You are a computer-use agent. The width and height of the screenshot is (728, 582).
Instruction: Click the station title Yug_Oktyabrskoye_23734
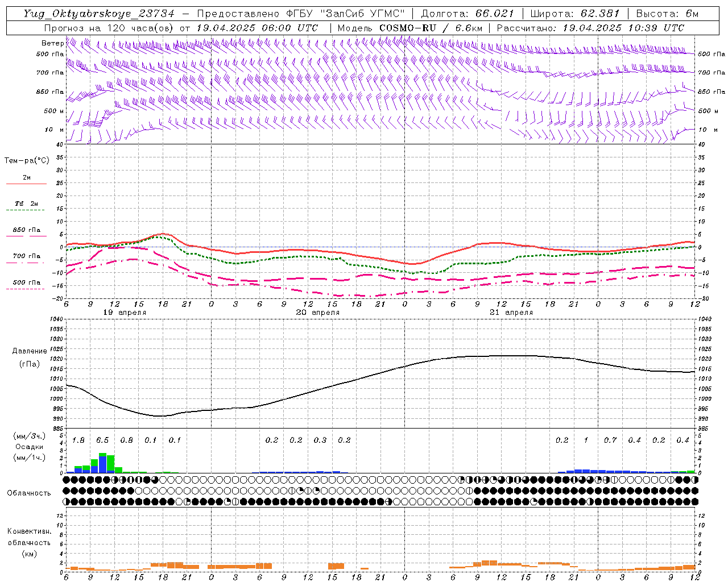coord(100,14)
